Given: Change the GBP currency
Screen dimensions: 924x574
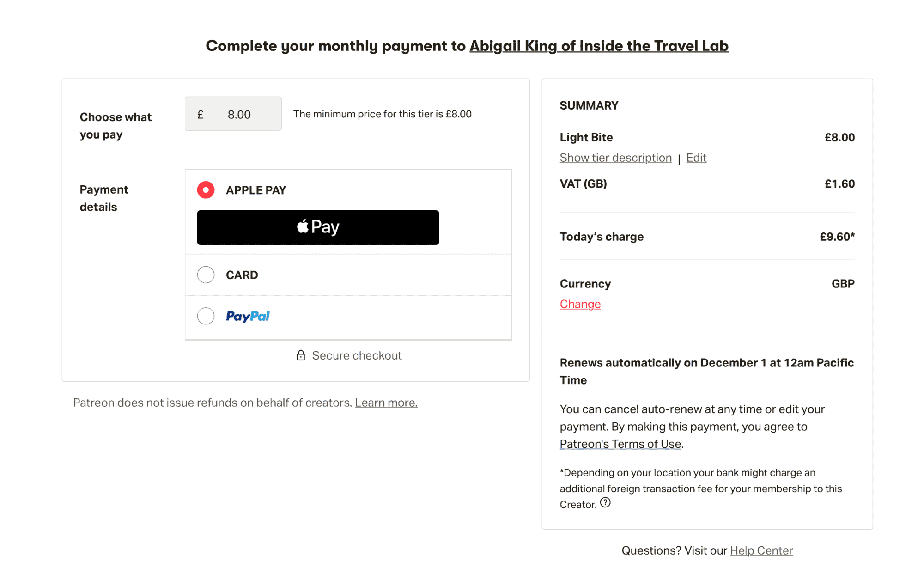Looking at the screenshot, I should (x=580, y=304).
